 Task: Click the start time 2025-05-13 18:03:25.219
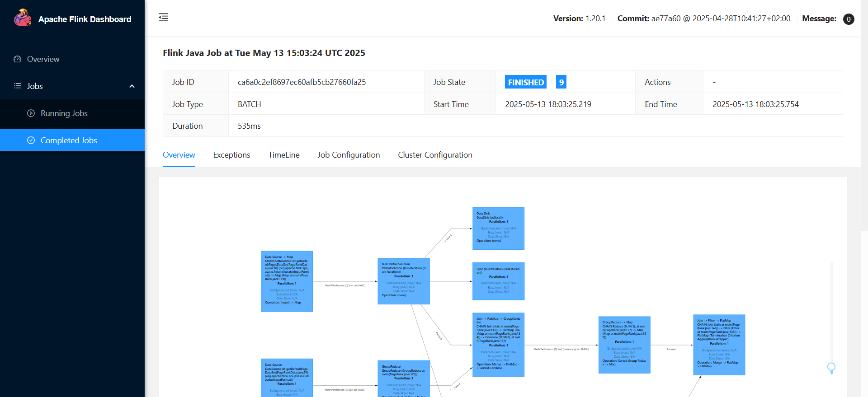(x=548, y=104)
